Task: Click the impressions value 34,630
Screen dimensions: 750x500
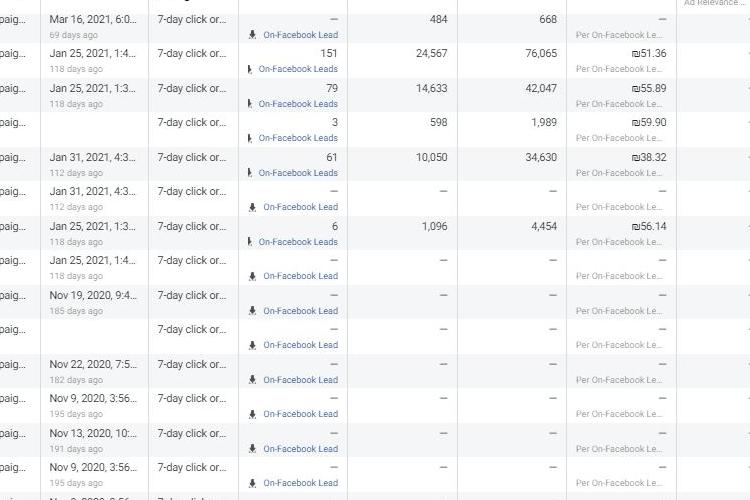Action: click(x=541, y=157)
